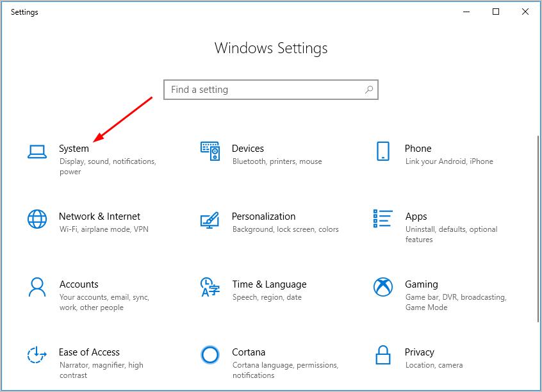Click 'Speech, region, date' description
The width and height of the screenshot is (542, 392).
pos(267,297)
